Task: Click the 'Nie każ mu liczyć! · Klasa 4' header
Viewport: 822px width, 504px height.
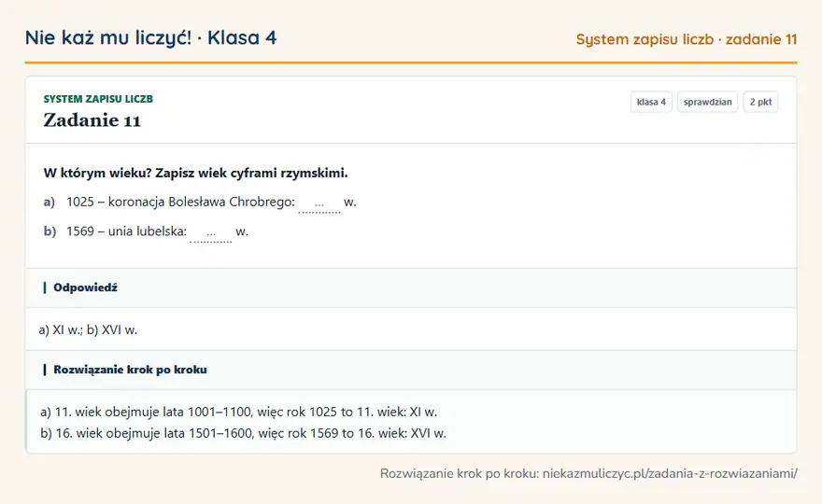Action: pos(150,37)
